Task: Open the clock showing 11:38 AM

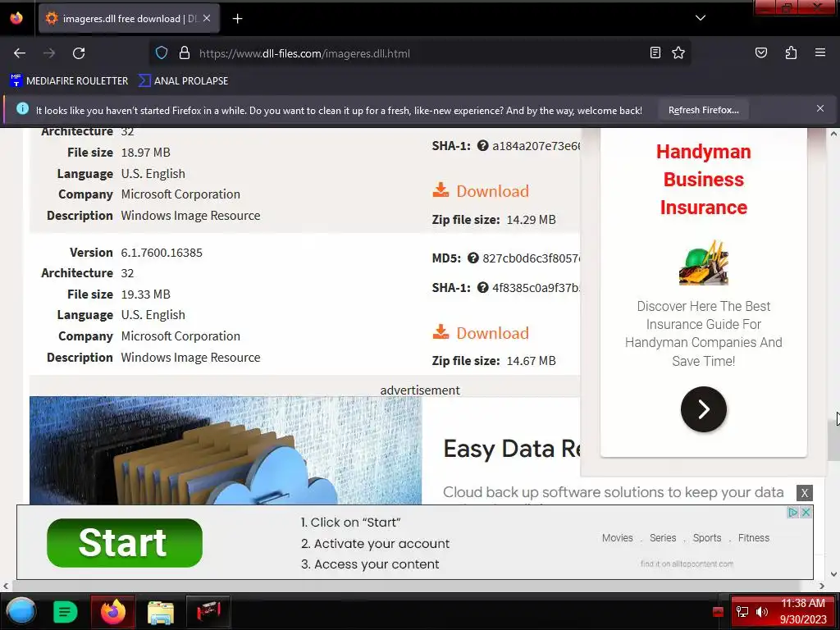Action: coord(803,611)
